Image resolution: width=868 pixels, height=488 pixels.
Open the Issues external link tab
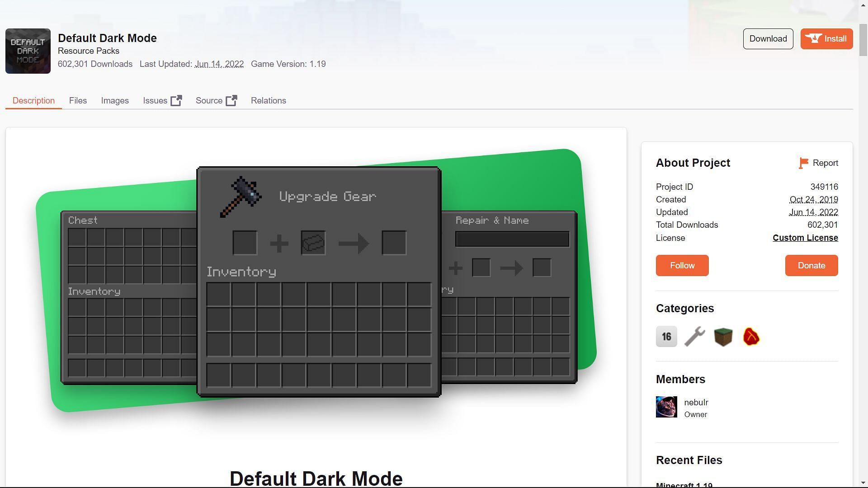[162, 101]
